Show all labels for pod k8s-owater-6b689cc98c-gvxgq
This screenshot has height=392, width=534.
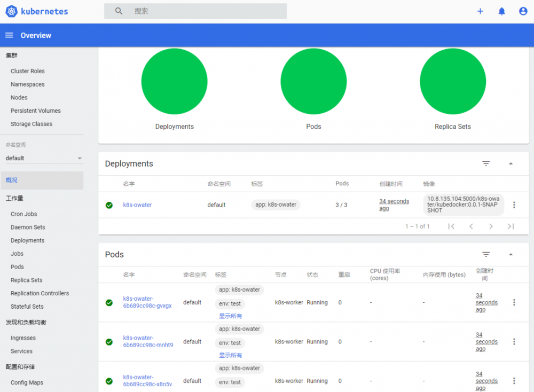(x=230, y=315)
